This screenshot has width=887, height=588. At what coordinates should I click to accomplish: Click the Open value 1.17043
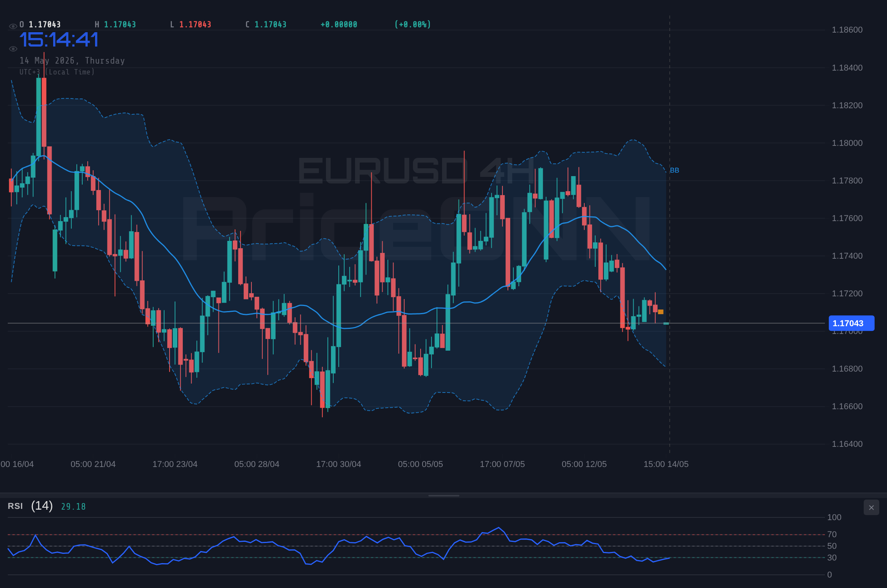45,24
